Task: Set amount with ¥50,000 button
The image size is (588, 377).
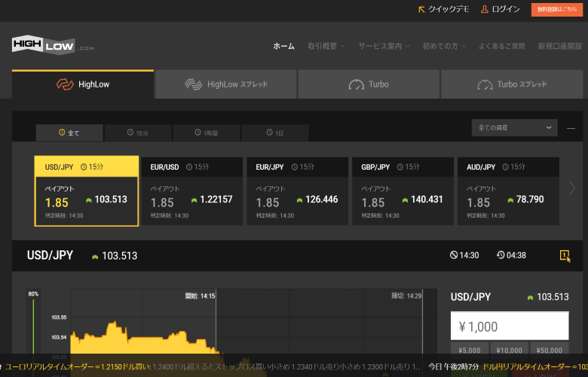Action: 550,350
